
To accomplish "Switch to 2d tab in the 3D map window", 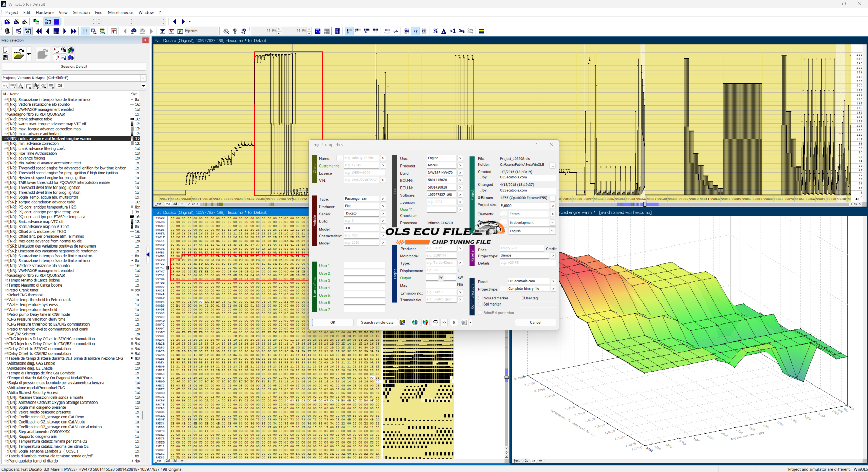I will click(526, 461).
